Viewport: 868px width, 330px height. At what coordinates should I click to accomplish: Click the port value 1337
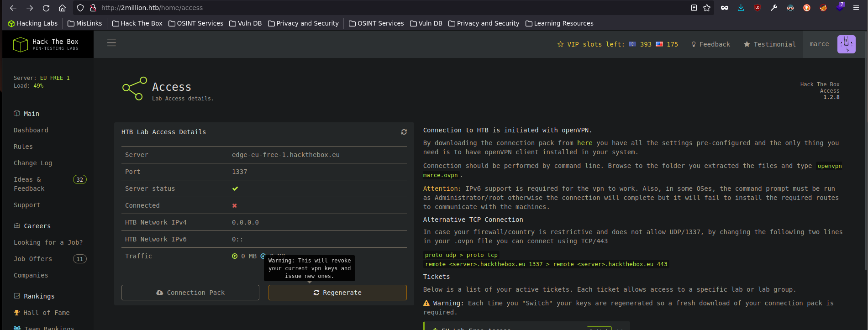[x=240, y=172]
